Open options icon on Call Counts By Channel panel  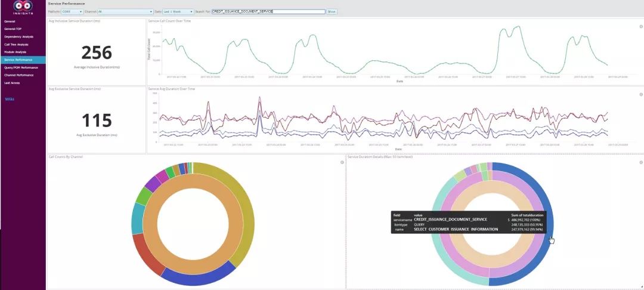[342, 162]
